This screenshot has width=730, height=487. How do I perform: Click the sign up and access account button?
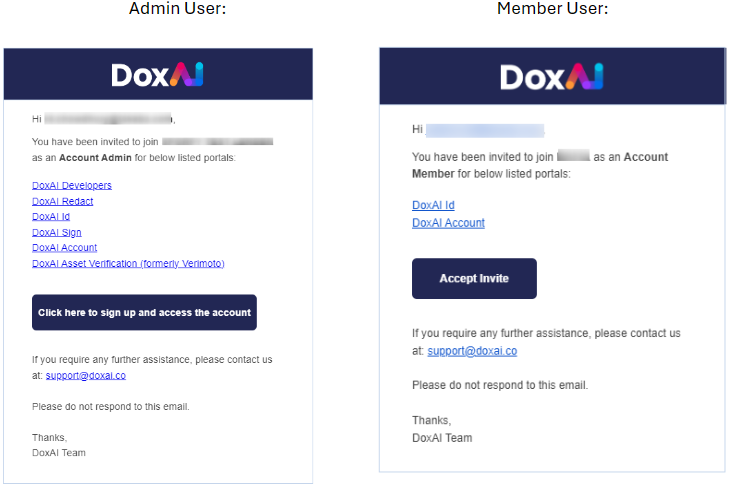pyautogui.click(x=144, y=312)
